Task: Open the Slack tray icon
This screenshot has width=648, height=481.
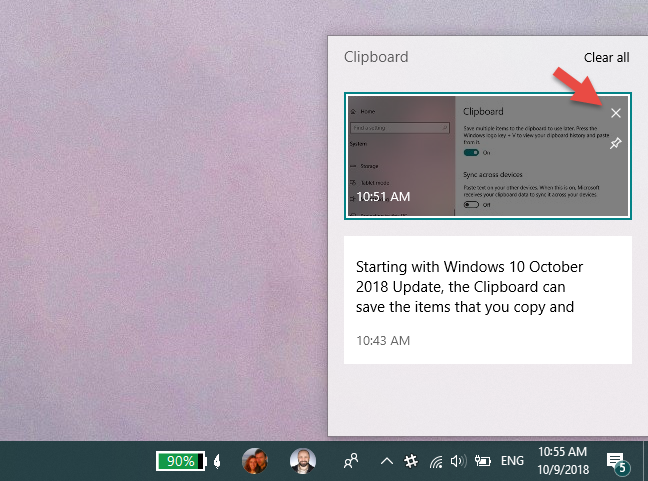Action: (x=411, y=461)
